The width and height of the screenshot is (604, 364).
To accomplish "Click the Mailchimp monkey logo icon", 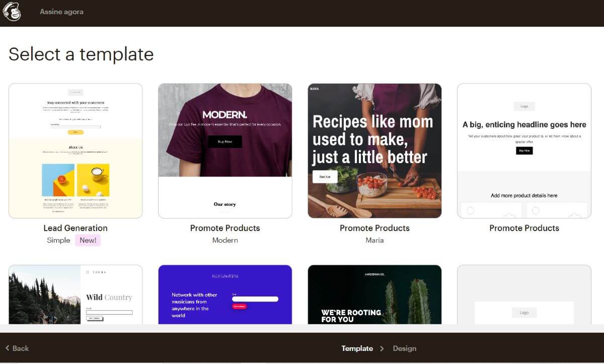I will (12, 12).
